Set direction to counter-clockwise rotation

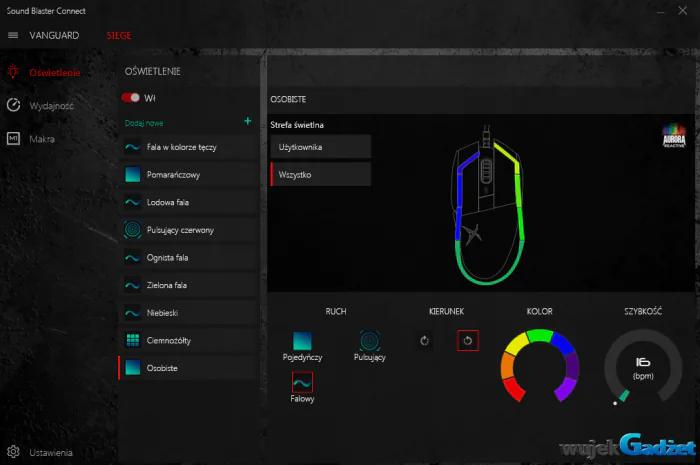click(468, 340)
